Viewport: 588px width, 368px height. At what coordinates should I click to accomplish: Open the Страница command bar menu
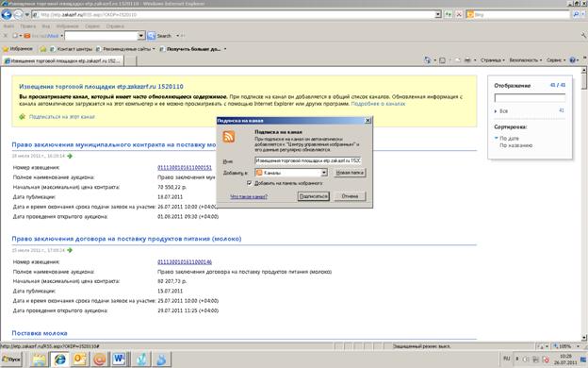pos(493,60)
